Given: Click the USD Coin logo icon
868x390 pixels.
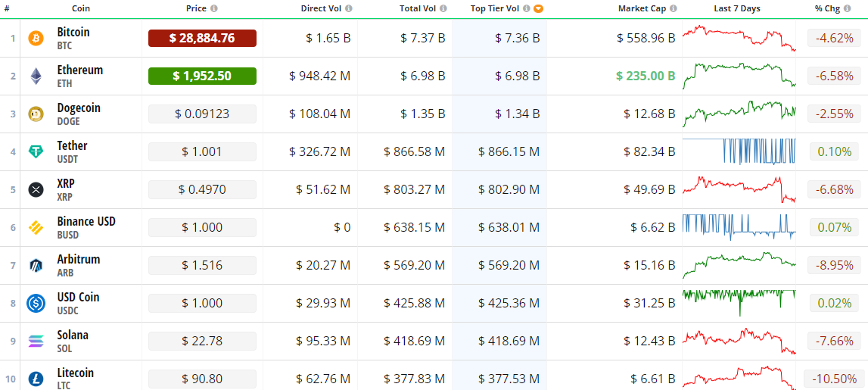Looking at the screenshot, I should click(x=36, y=303).
